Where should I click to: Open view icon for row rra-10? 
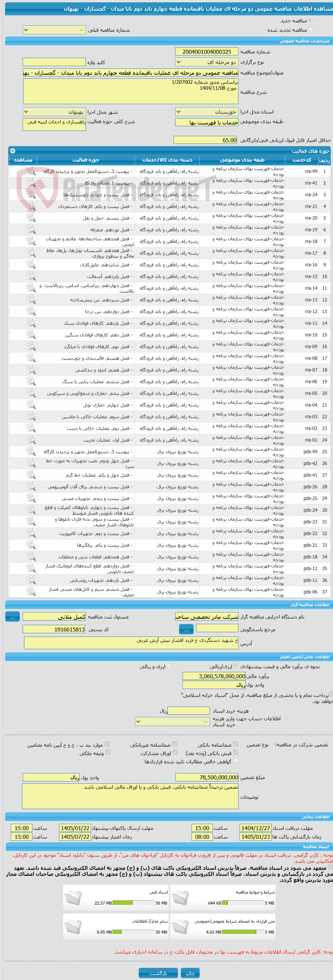(30, 335)
